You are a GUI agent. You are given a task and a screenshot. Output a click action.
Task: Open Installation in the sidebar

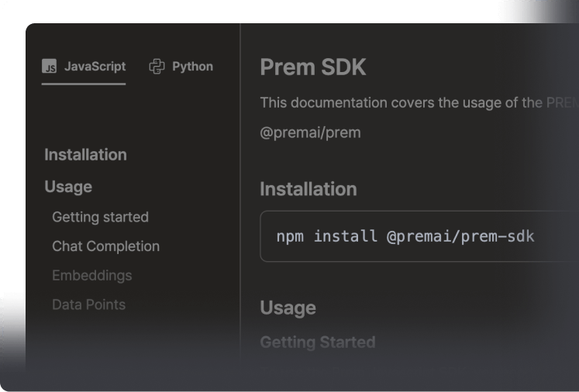[85, 154]
